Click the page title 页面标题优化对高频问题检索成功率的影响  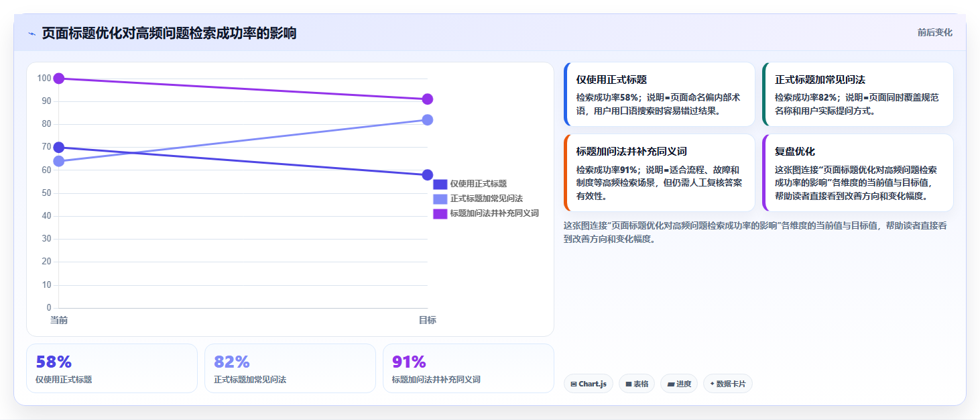[169, 34]
